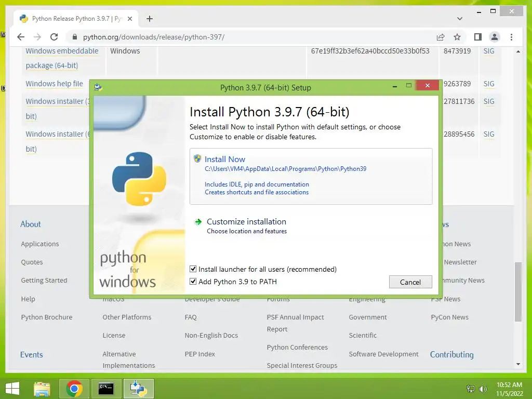Cancel the Python setup
532x399 pixels.
[x=410, y=282]
